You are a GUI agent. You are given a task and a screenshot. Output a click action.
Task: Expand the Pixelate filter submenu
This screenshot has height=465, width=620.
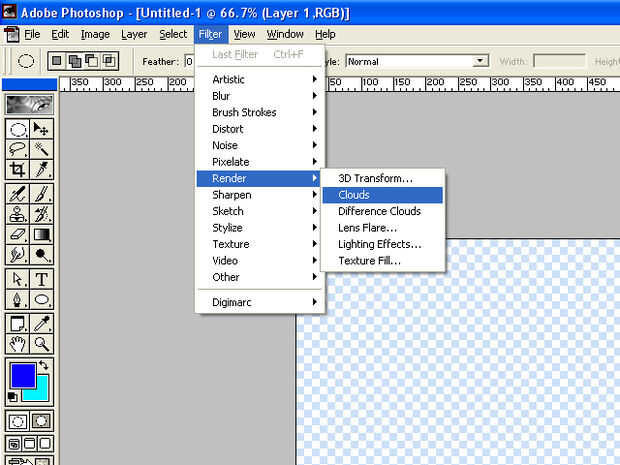tap(261, 162)
